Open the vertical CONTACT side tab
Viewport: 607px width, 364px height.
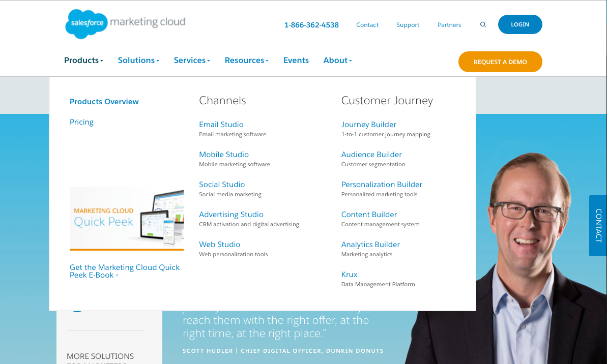(598, 226)
